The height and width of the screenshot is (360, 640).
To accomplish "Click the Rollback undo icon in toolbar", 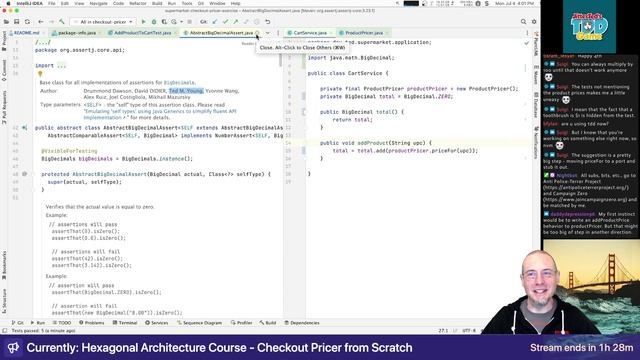I will pyautogui.click(x=268, y=22).
